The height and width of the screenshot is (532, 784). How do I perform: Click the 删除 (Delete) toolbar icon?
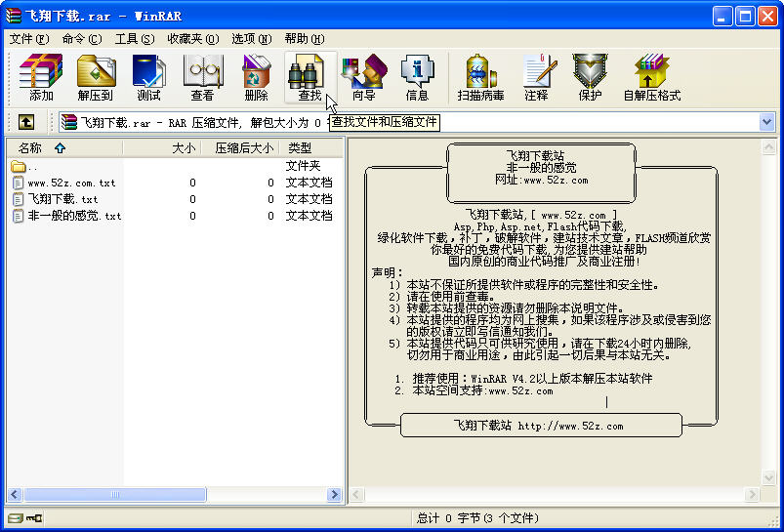[256, 77]
